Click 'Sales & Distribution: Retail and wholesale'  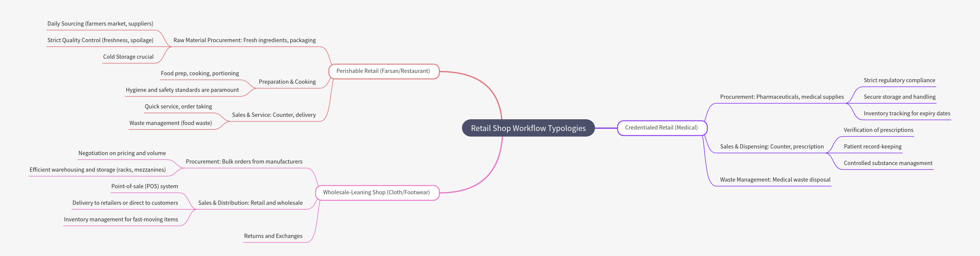click(250, 203)
